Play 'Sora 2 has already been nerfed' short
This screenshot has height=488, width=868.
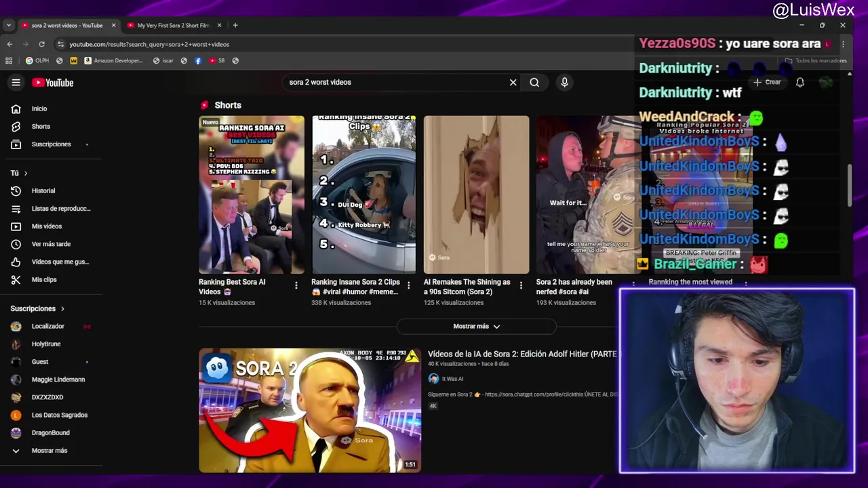coord(587,195)
